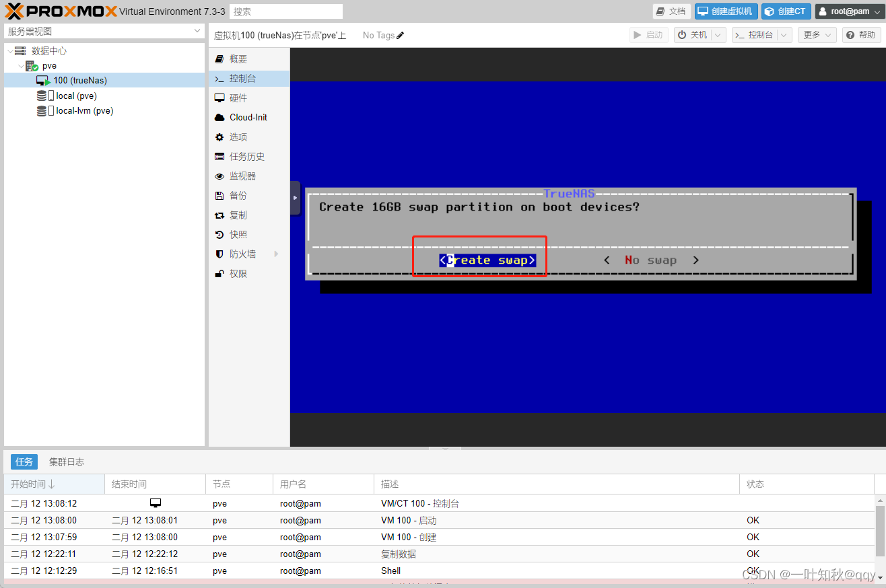The image size is (886, 588).
Task: Select the 复制数据 task row
Action: (x=439, y=554)
